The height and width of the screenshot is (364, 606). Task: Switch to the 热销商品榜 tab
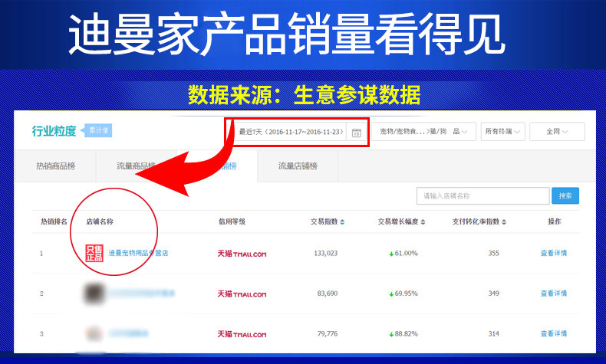[56, 166]
